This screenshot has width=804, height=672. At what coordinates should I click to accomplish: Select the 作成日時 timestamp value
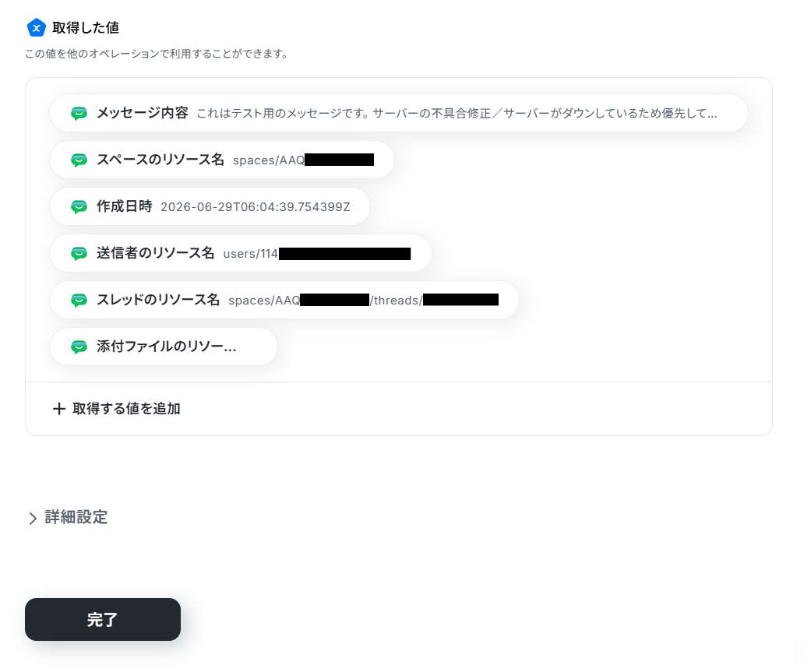click(x=256, y=207)
